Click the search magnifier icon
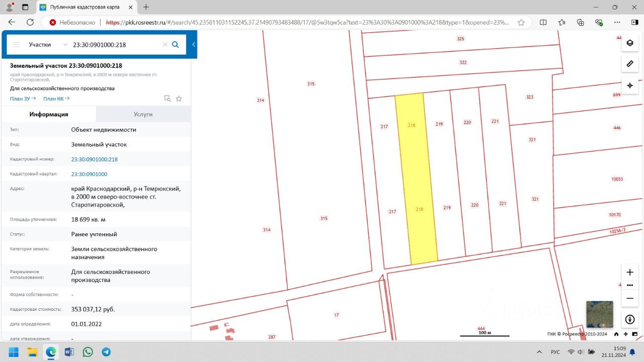 (x=176, y=45)
